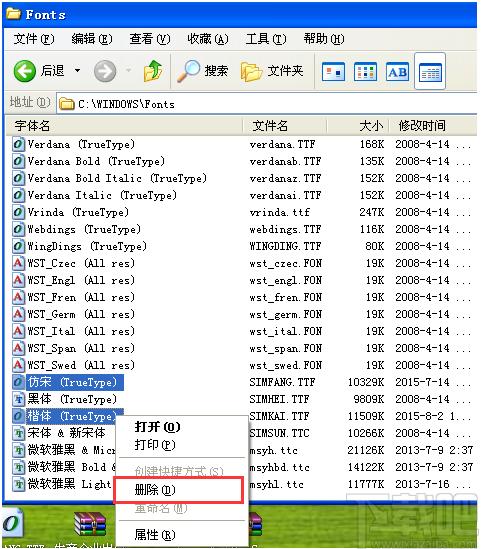Show fonts by similarity AB icon
481x549 pixels.
pyautogui.click(x=397, y=71)
